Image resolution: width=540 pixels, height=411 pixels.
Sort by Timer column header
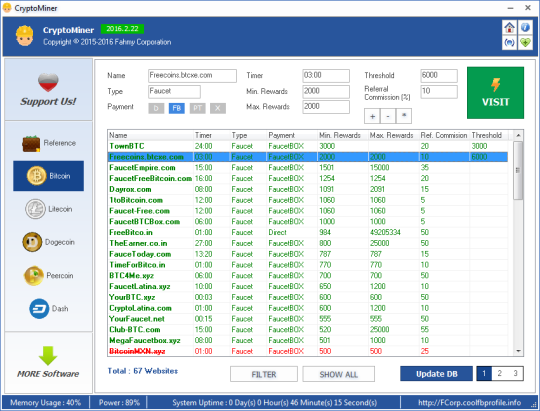click(212, 135)
